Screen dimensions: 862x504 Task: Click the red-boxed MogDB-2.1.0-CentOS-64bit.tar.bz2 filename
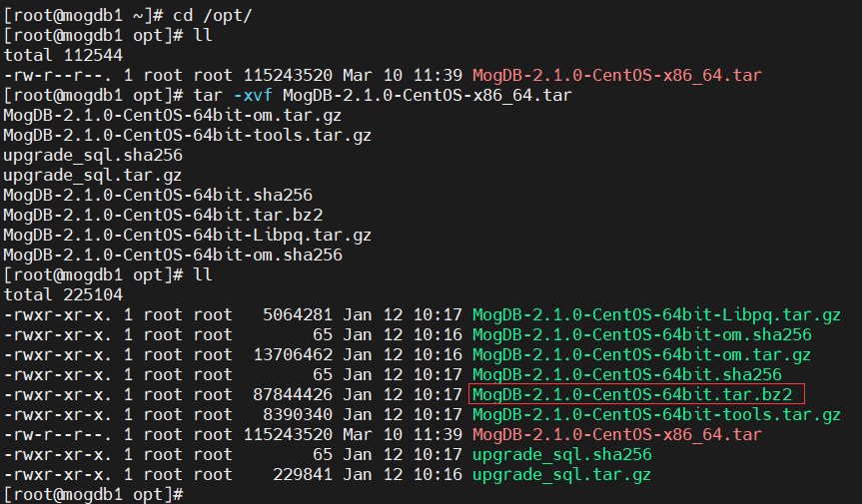coord(634,394)
